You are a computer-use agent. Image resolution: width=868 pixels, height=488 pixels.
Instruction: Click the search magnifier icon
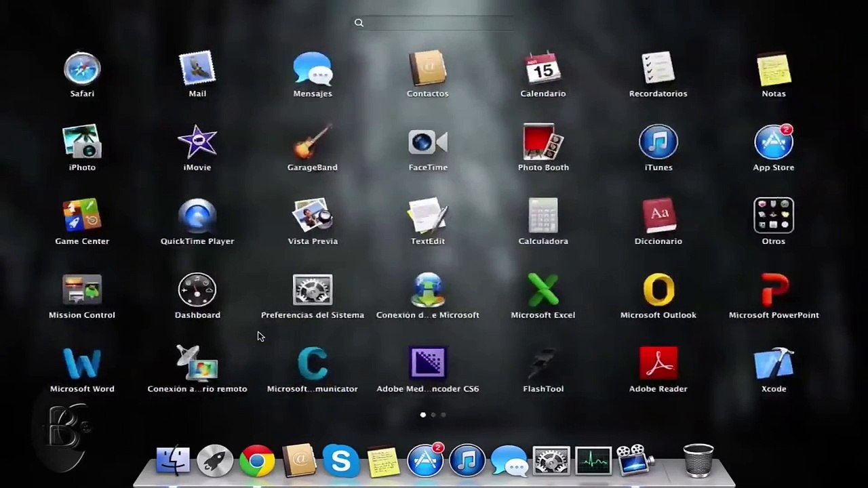359,23
